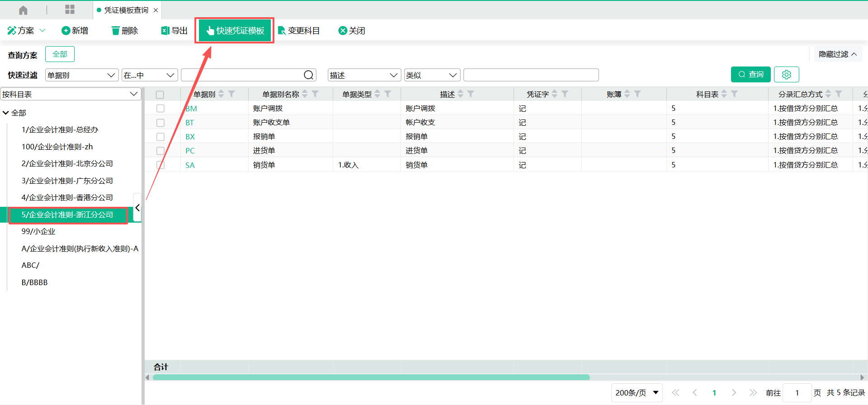The width and height of the screenshot is (868, 405).
Task: Go to next page arrow
Action: 734,393
